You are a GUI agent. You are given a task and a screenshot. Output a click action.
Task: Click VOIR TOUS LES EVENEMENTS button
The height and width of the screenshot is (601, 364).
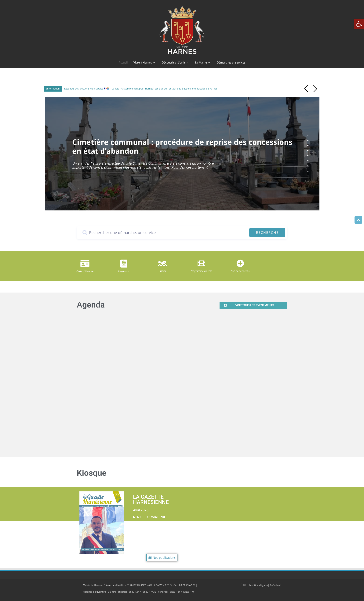pos(253,305)
